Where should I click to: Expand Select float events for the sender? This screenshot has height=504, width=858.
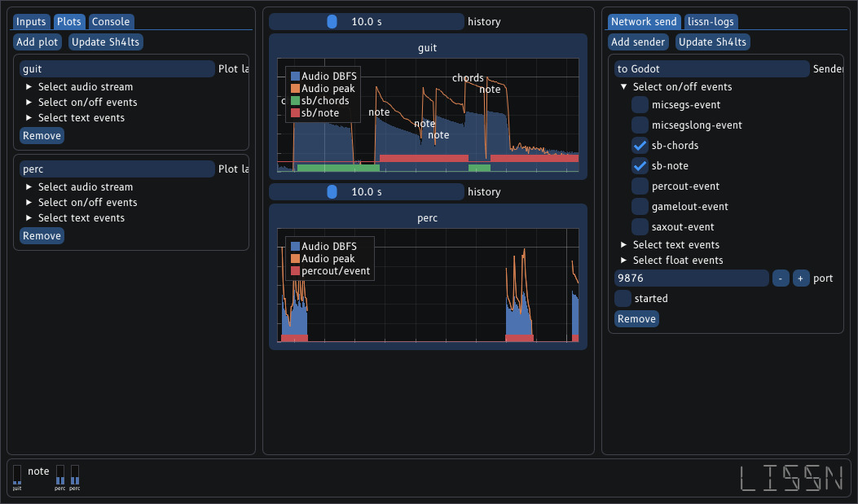pyautogui.click(x=624, y=260)
